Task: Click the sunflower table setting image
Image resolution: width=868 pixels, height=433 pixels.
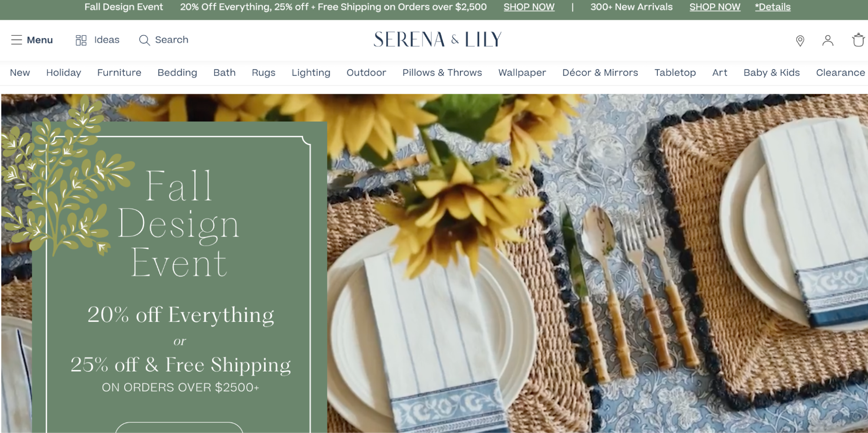Action: 597,263
